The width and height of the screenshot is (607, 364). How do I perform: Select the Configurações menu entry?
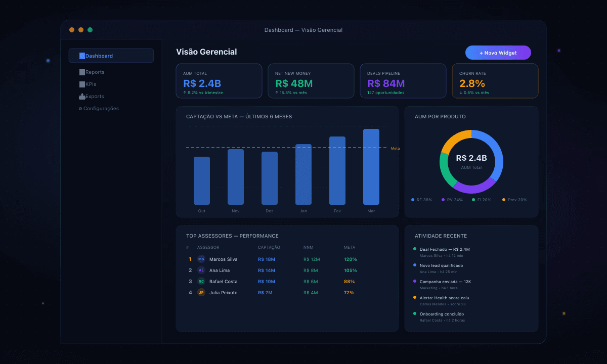pyautogui.click(x=99, y=108)
